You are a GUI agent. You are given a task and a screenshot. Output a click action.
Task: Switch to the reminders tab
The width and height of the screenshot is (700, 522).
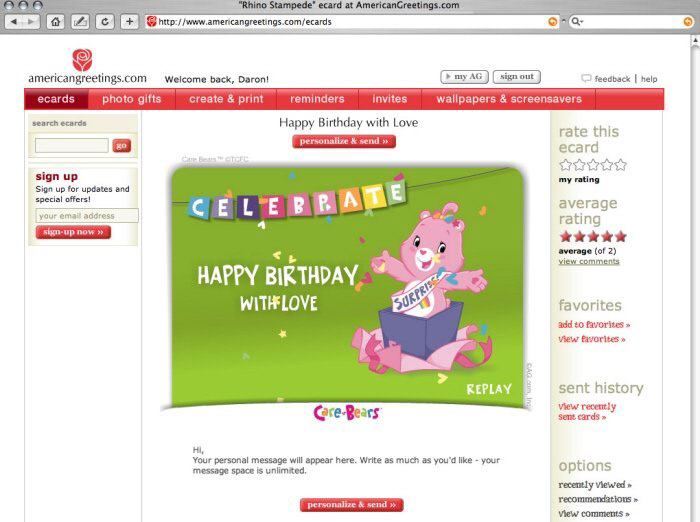point(317,99)
